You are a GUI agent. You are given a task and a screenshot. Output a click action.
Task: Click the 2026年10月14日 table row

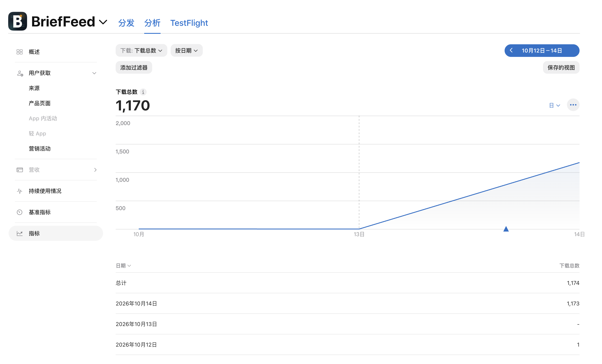(x=347, y=303)
